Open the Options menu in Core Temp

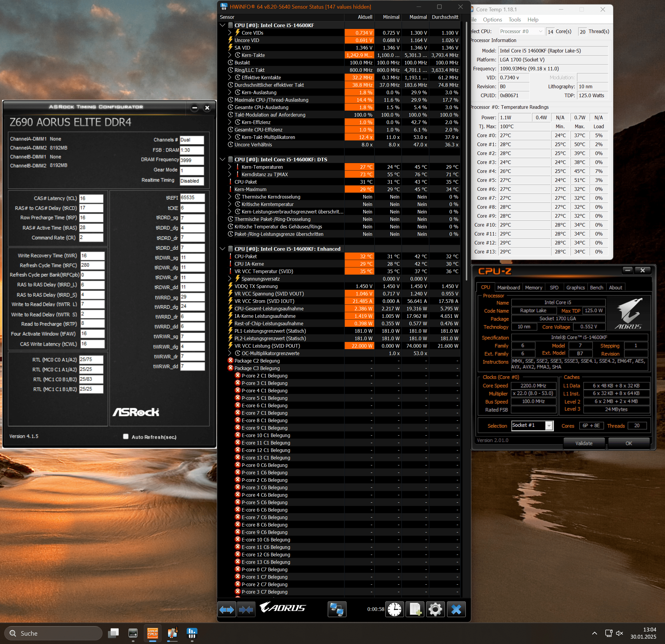pos(492,20)
